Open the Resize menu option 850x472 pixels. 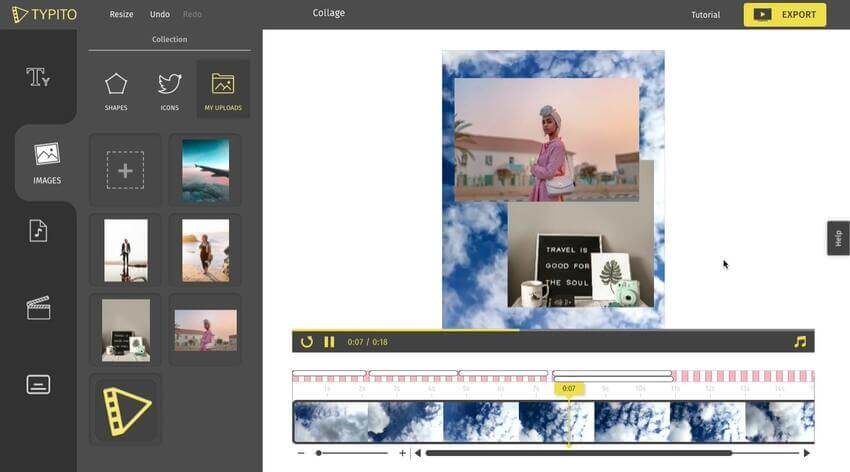[121, 15]
